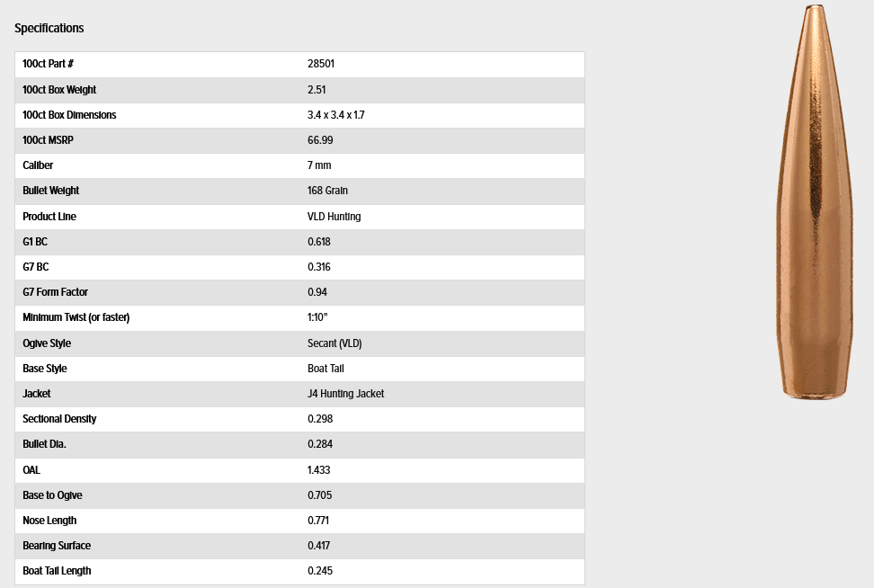This screenshot has width=874, height=588.
Task: Click the Specifications heading
Action: [49, 28]
